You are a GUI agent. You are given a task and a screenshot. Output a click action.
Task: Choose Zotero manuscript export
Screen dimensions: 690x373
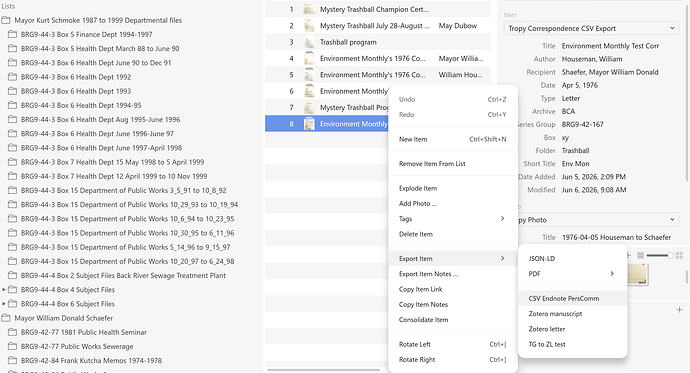(x=573, y=314)
